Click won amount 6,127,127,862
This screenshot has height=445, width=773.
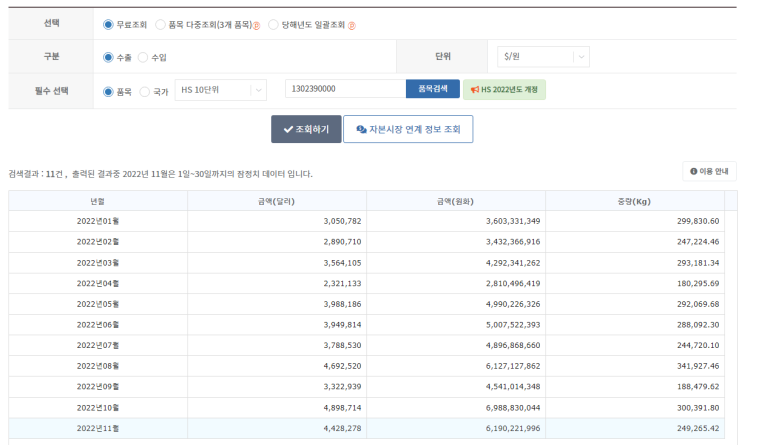pos(513,366)
